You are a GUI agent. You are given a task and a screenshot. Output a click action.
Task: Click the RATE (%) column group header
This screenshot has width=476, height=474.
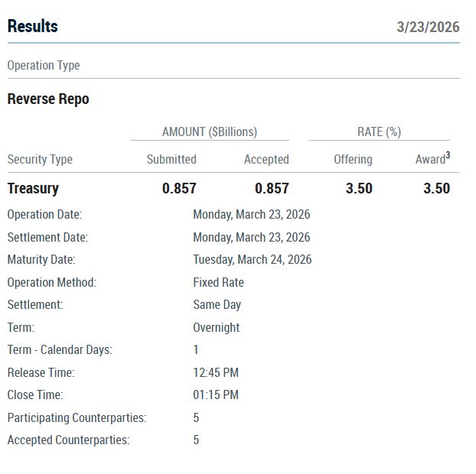tap(379, 132)
